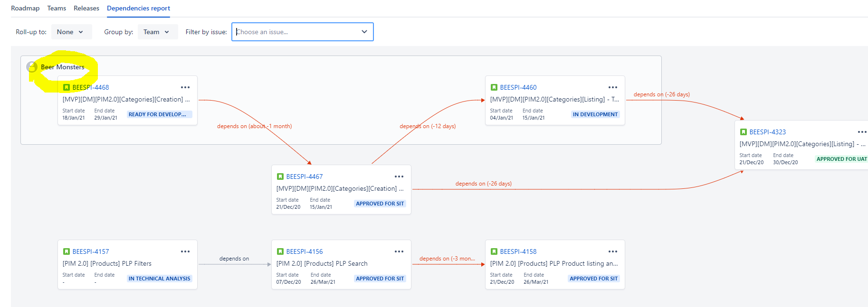868x307 pixels.
Task: Open the Roadmap tab
Action: (25, 8)
